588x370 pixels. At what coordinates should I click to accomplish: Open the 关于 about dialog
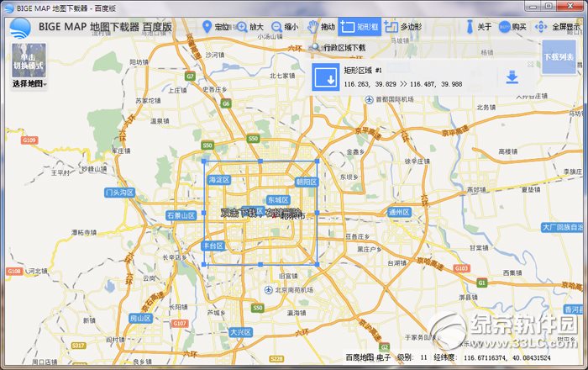479,27
